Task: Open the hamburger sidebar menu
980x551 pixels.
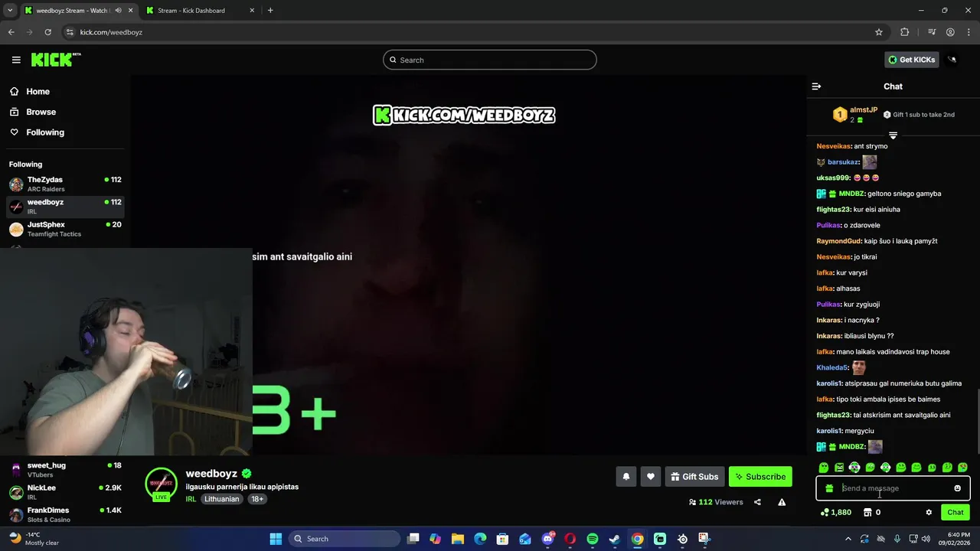Action: 16,60
